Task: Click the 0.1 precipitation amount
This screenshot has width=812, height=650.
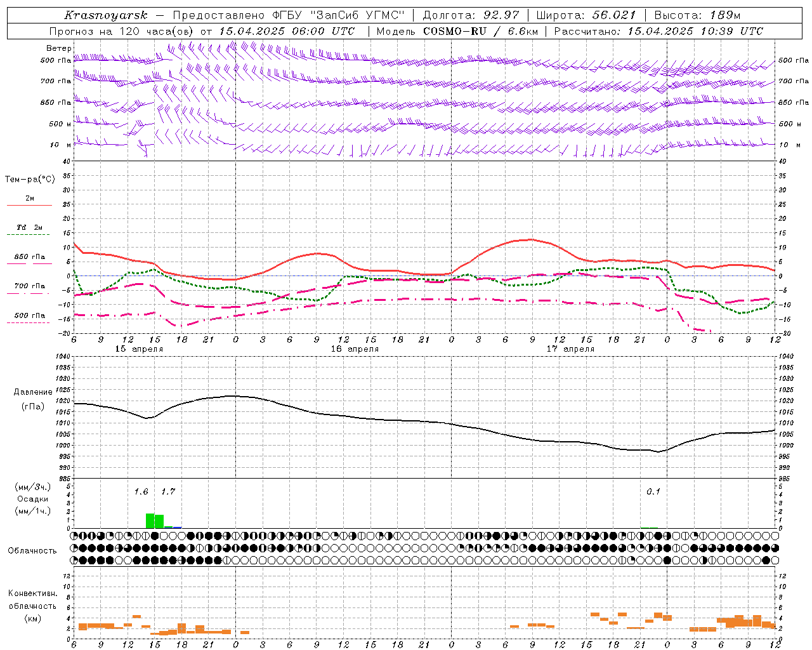Action: [653, 492]
